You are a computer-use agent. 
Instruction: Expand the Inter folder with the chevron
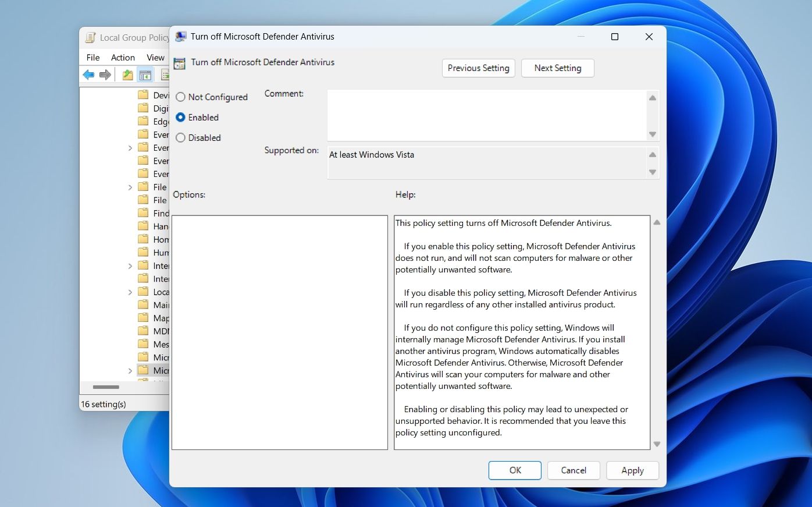pyautogui.click(x=130, y=265)
